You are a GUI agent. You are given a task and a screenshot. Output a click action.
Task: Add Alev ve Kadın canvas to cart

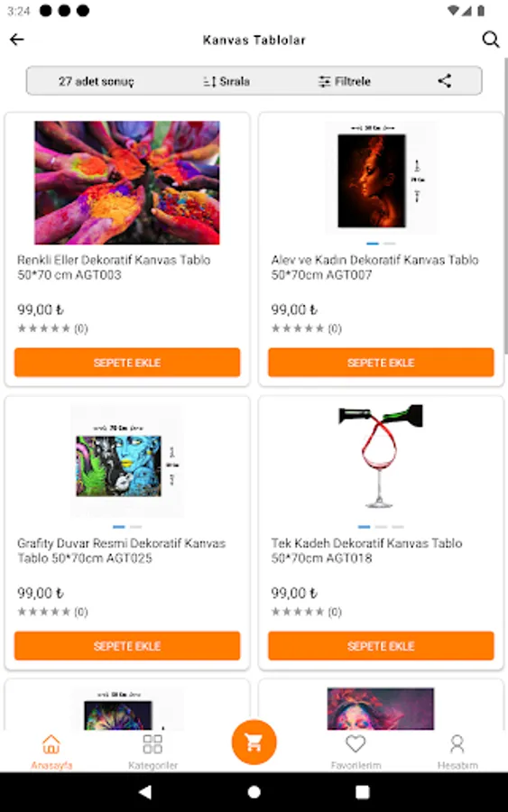[x=381, y=363]
